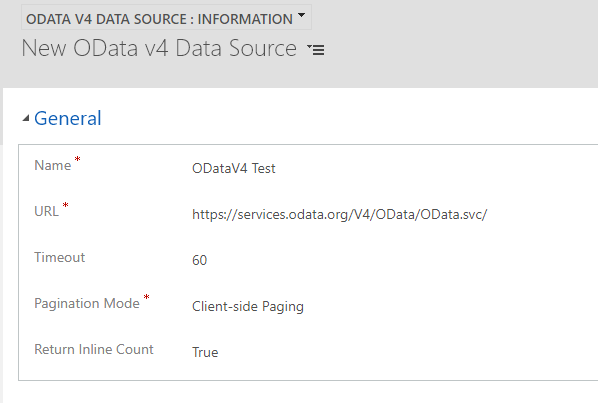This screenshot has height=403, width=598.
Task: Select the Timeout value 60
Action: pyautogui.click(x=199, y=260)
